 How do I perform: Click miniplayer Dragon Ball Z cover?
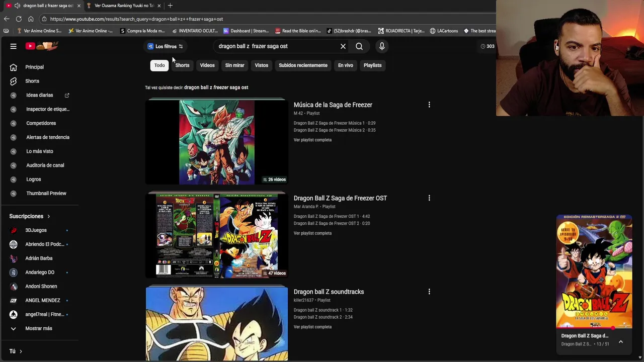pos(594,271)
